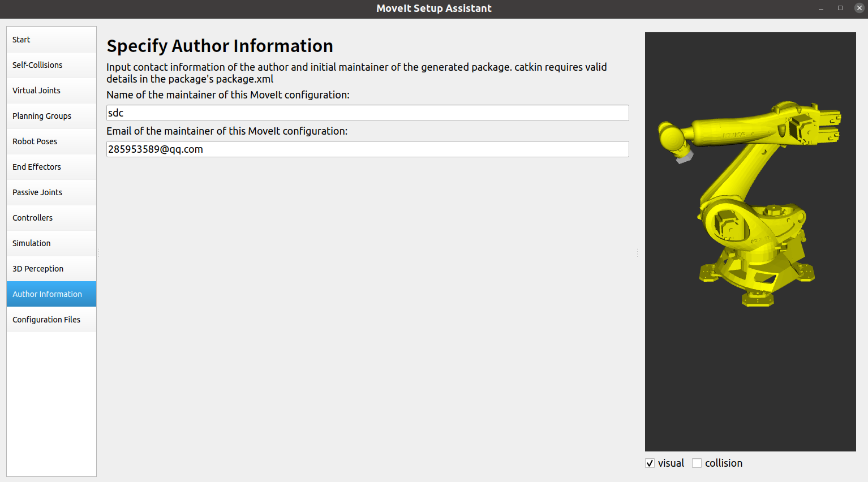Viewport: 868px width, 482px height.
Task: Switch to Robot Poses step
Action: [51, 141]
